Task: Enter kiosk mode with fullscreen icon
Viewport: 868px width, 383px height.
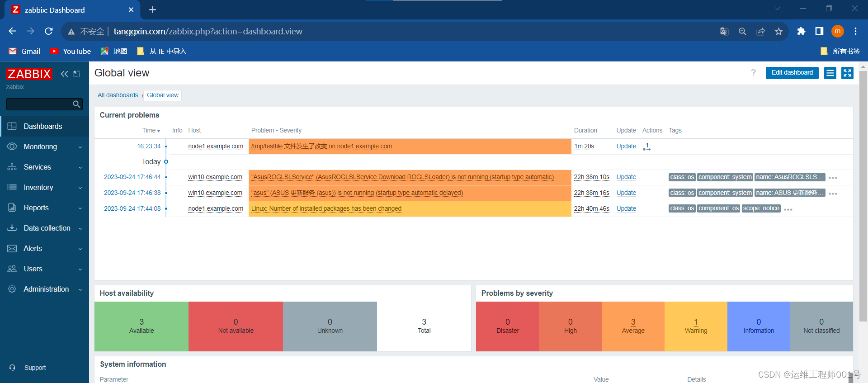Action: click(847, 73)
